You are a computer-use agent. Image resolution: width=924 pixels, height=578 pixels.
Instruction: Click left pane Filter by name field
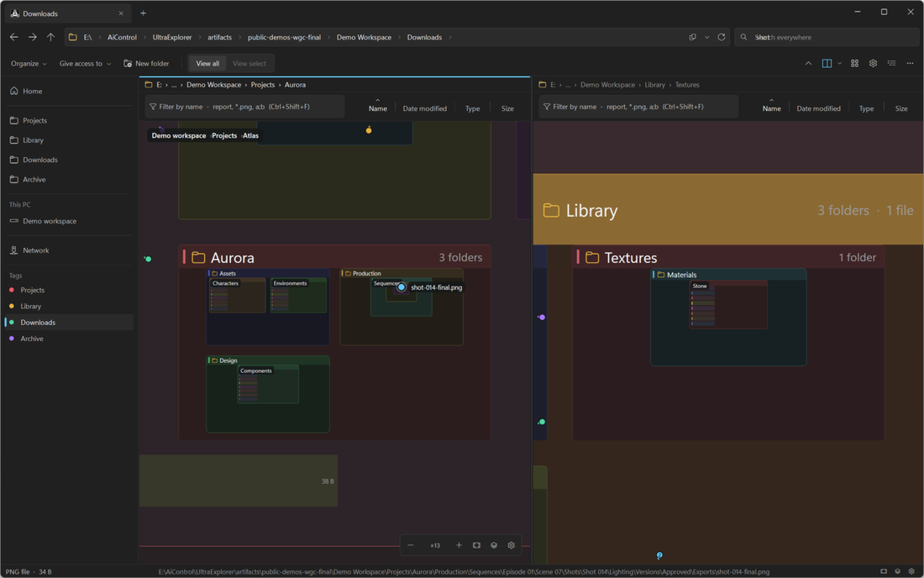[244, 107]
